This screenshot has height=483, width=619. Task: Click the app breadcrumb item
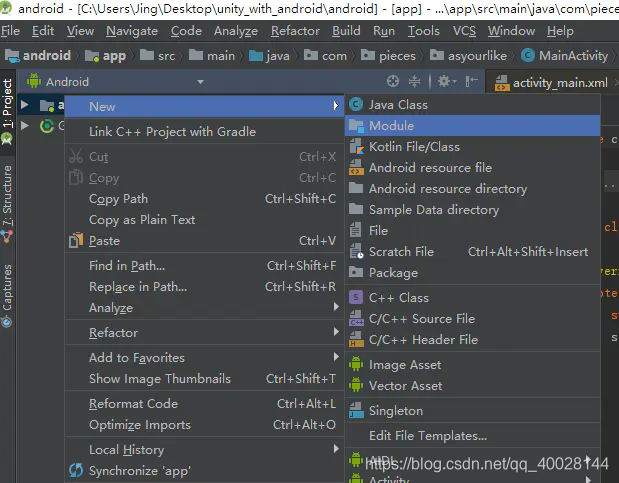(106, 56)
